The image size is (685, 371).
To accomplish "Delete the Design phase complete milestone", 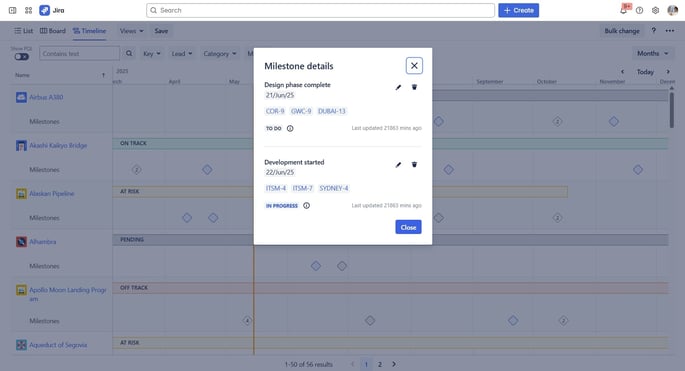I will pyautogui.click(x=414, y=87).
